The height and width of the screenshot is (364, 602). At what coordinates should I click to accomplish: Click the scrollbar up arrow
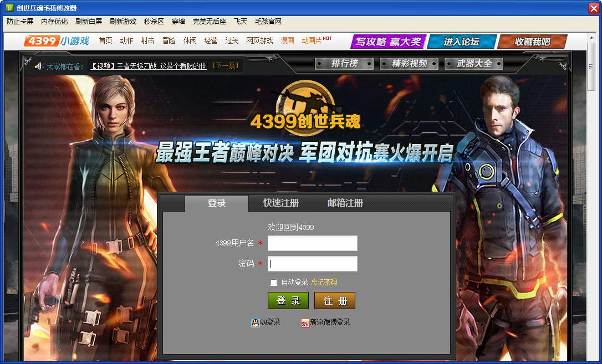click(591, 37)
